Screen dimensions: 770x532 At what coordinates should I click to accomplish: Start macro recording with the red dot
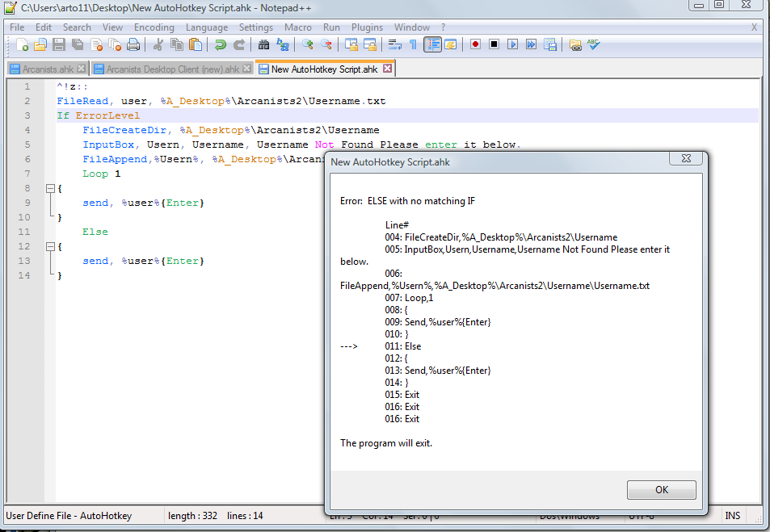[x=475, y=44]
